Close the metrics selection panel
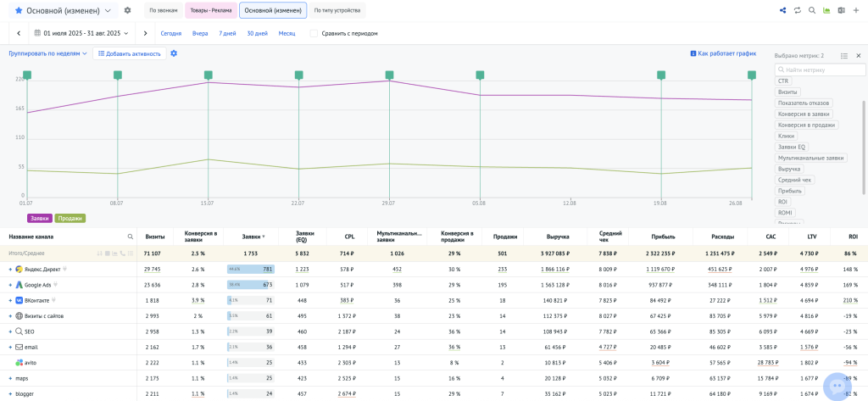 [859, 55]
